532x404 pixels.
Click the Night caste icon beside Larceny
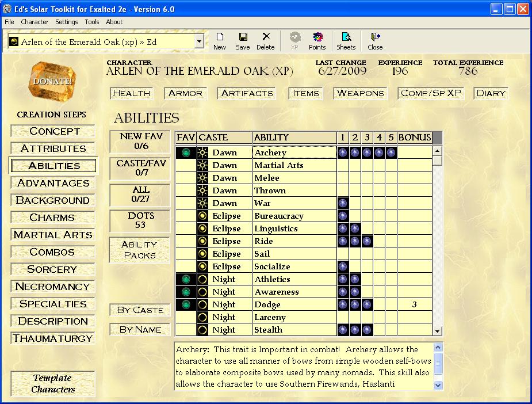pos(202,317)
